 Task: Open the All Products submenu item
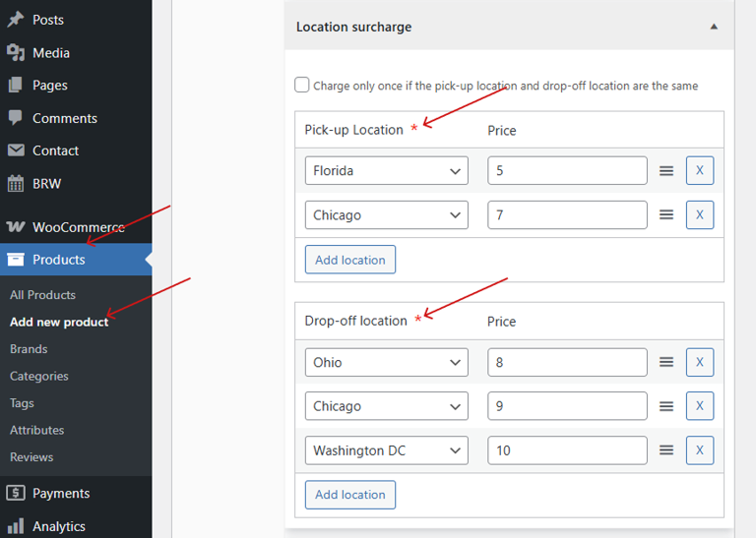[42, 295]
